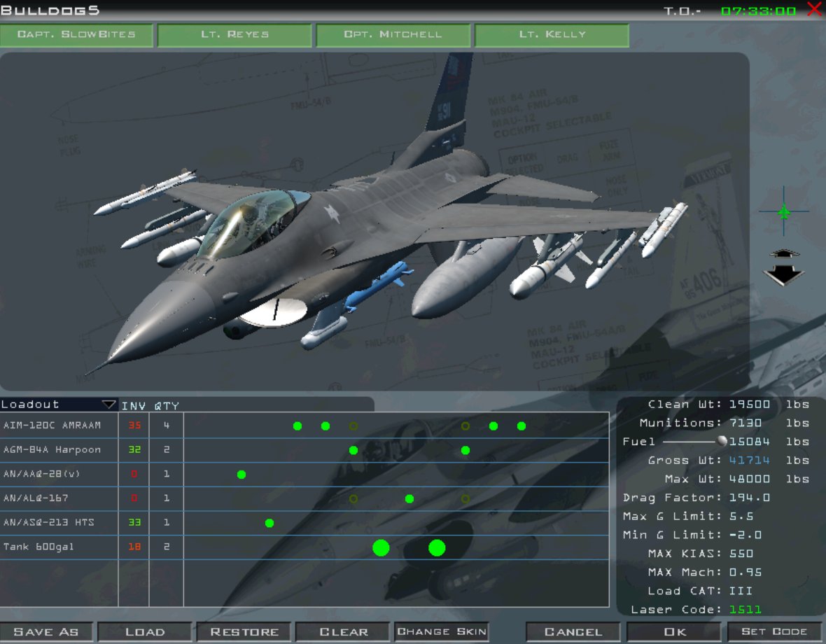Confirm loadout with OK
This screenshot has height=644, width=826.
[674, 632]
